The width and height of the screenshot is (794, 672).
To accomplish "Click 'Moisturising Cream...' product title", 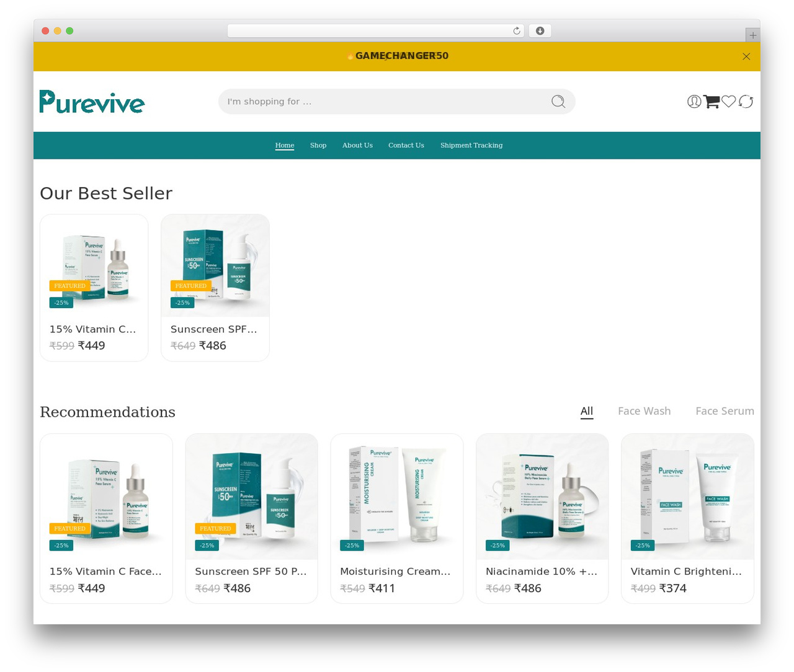I will 395,572.
